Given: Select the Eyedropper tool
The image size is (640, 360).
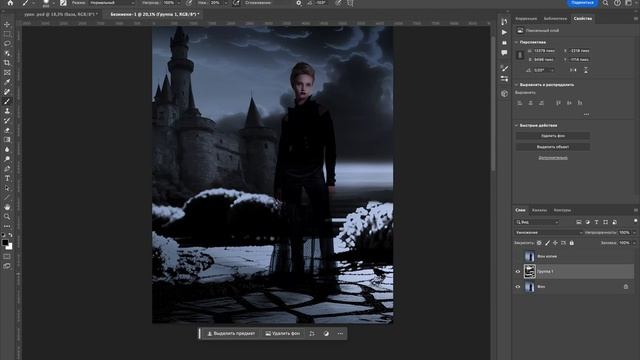Looking at the screenshot, I should (x=7, y=82).
